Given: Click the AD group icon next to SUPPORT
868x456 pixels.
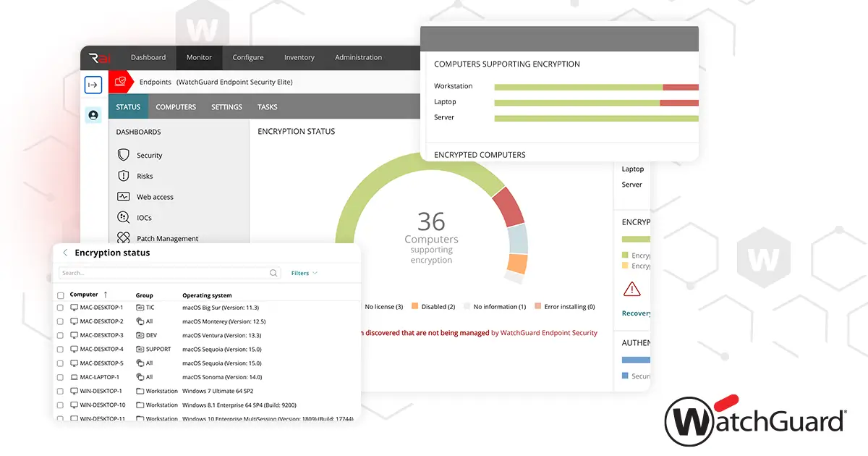Looking at the screenshot, I should (x=140, y=349).
